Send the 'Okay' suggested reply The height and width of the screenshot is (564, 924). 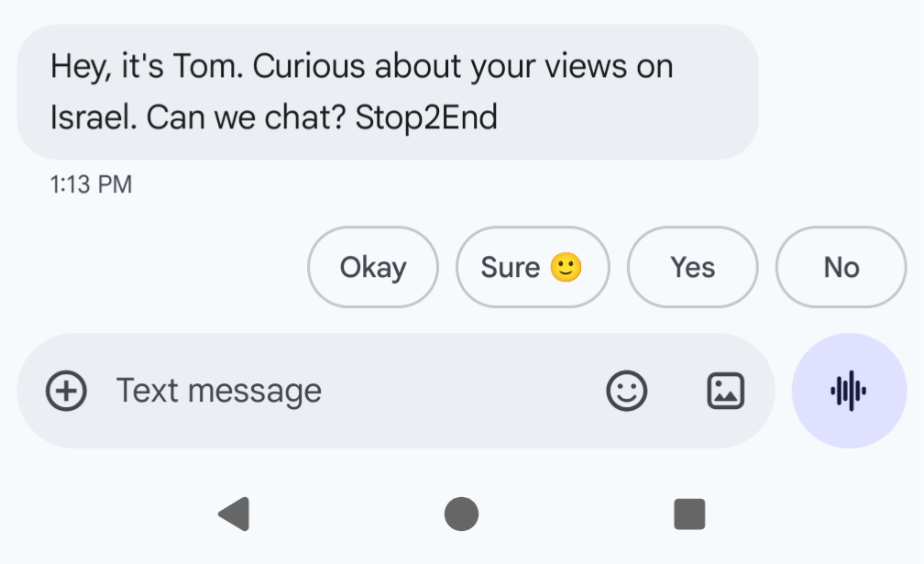click(x=373, y=267)
